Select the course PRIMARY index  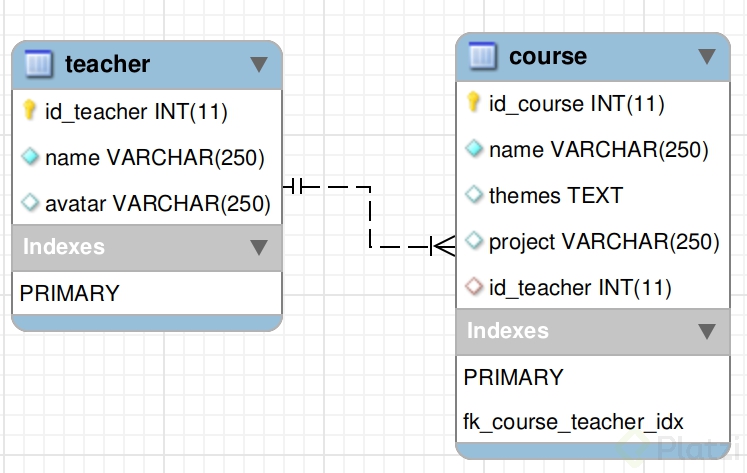[x=514, y=377]
